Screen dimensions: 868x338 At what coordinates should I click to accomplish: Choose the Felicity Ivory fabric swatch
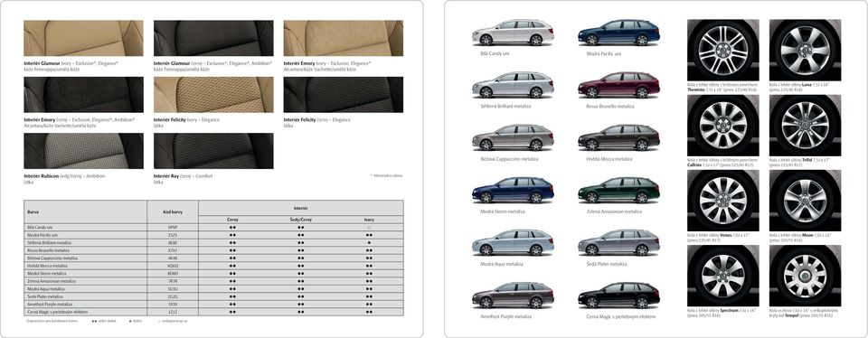click(213, 95)
